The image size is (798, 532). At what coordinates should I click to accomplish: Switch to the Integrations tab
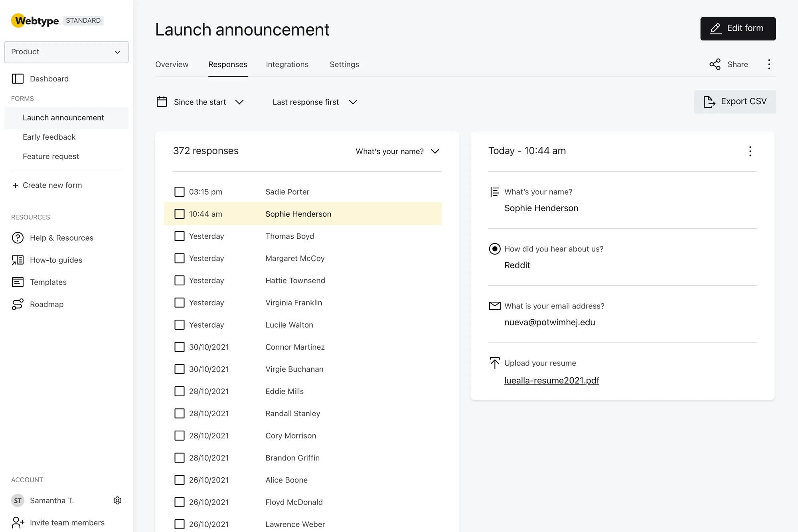pyautogui.click(x=287, y=64)
